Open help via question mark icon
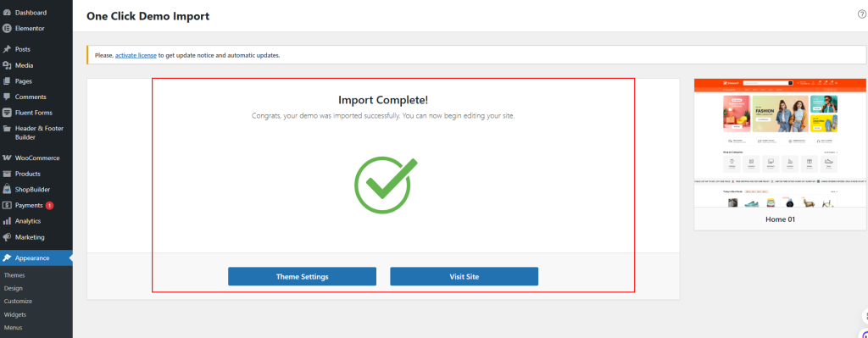868x338 pixels. (x=862, y=14)
